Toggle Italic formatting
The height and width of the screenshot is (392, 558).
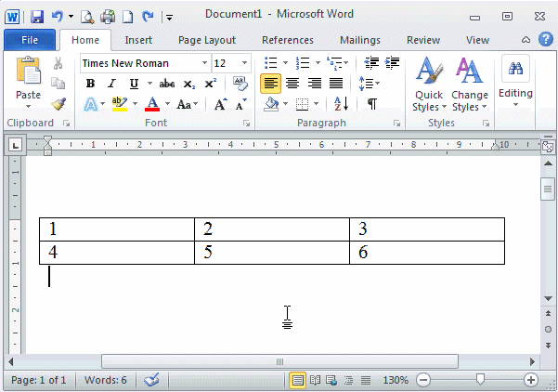tap(111, 84)
